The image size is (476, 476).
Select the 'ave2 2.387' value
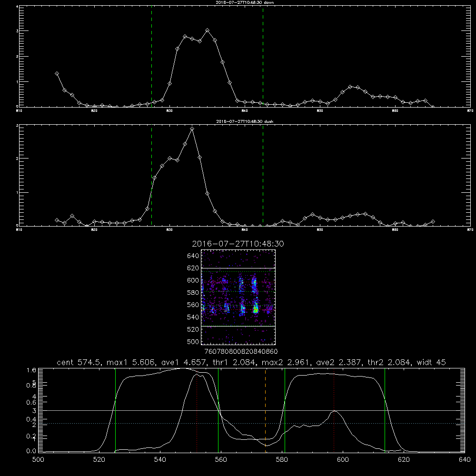tap(339, 362)
